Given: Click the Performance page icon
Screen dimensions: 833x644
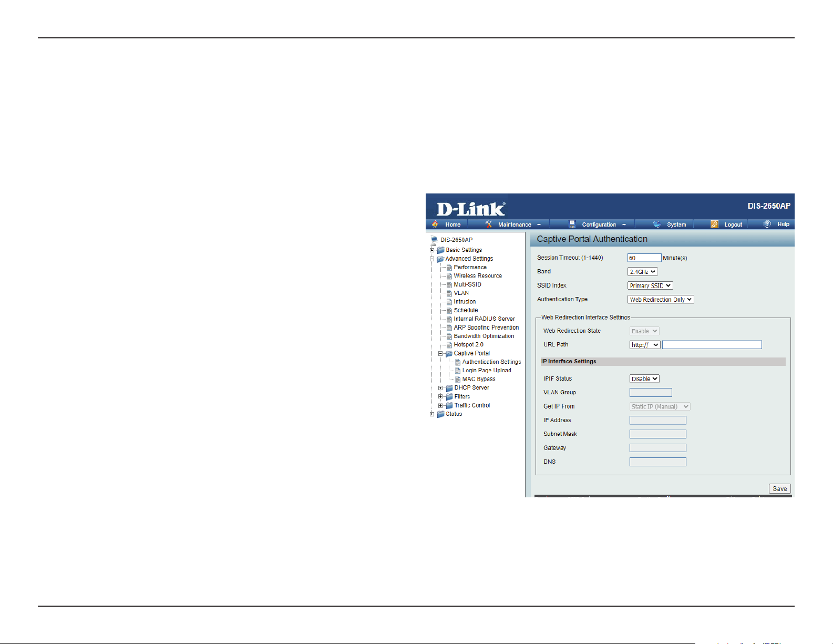Looking at the screenshot, I should pos(449,267).
